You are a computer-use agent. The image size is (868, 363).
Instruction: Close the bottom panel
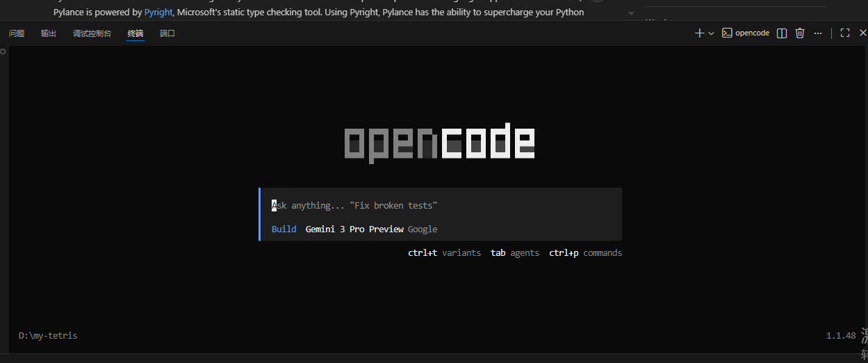click(x=863, y=33)
